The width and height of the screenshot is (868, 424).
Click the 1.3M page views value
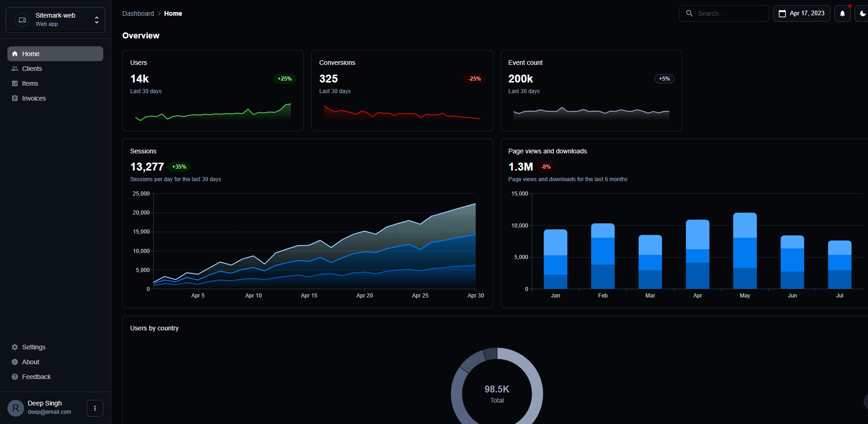pyautogui.click(x=521, y=167)
